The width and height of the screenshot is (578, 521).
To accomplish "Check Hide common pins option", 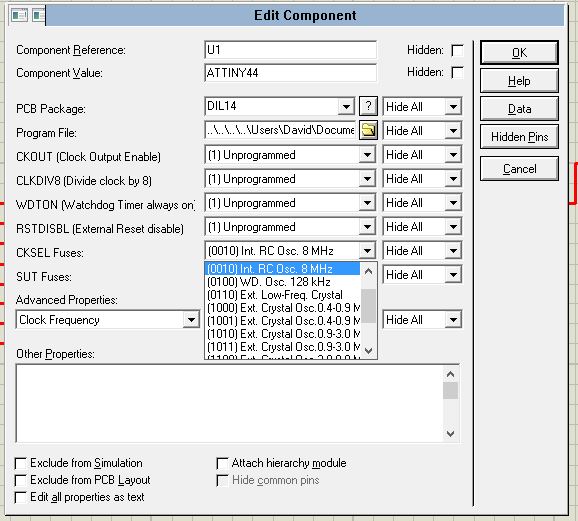I will (222, 480).
